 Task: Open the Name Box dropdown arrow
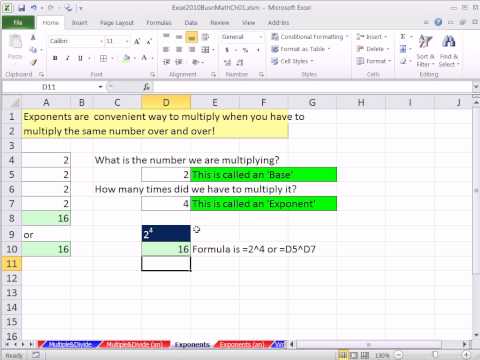click(x=100, y=87)
